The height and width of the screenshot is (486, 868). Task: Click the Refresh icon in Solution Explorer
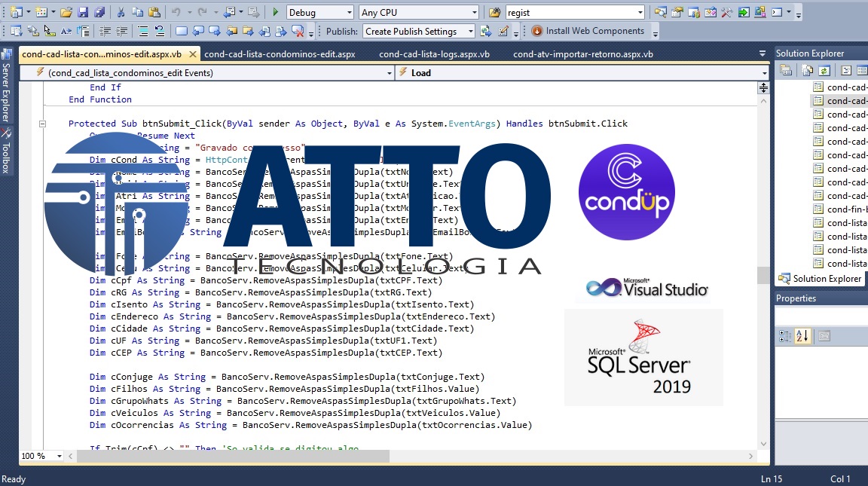click(x=824, y=70)
